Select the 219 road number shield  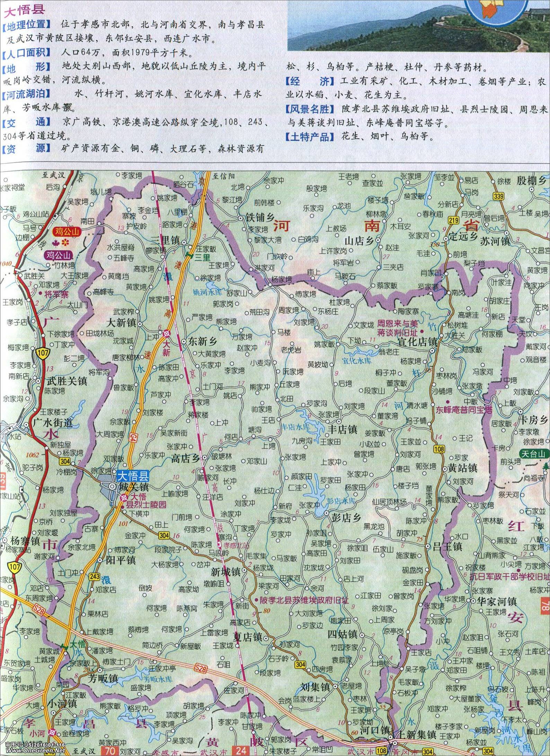[x=453, y=220]
